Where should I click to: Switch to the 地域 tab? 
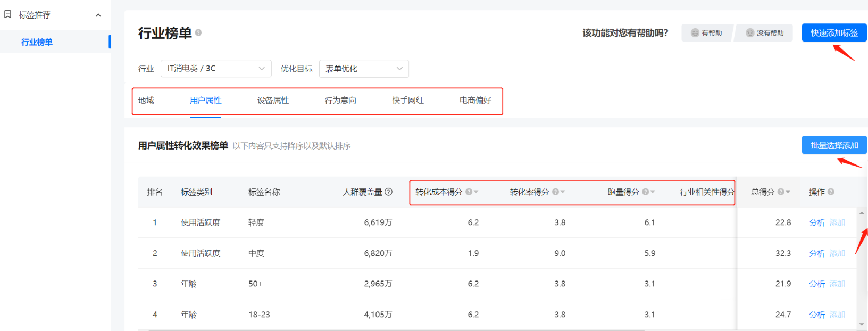pos(146,101)
